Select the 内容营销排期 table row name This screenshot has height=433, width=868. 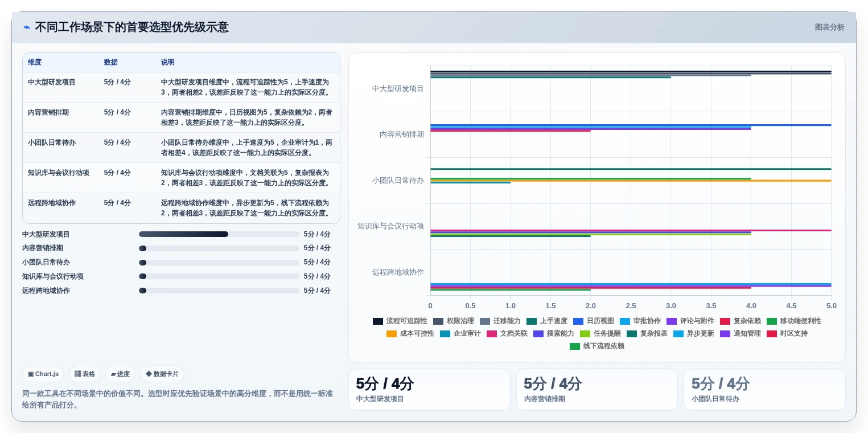pos(48,112)
